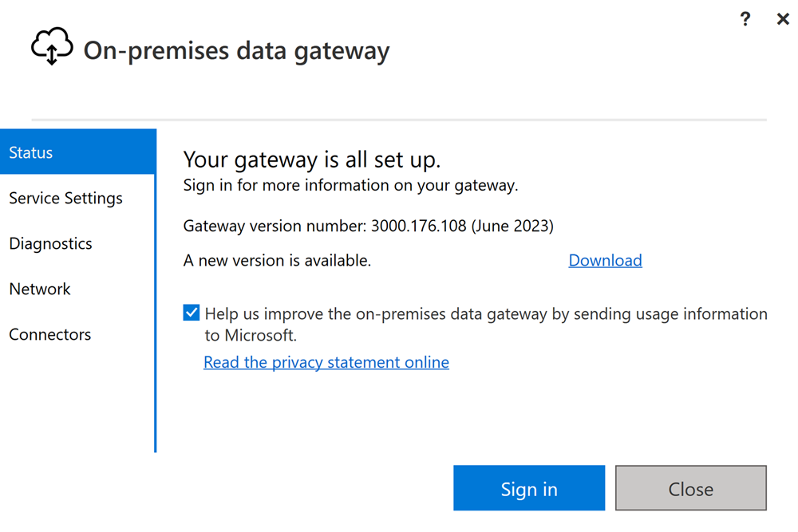Click the Download link for new version
This screenshot has width=798, height=532.
pyautogui.click(x=605, y=260)
